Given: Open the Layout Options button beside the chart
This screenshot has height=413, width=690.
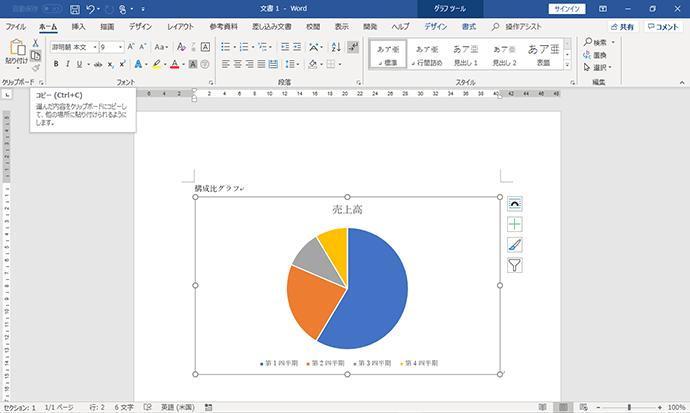Looking at the screenshot, I should 514,204.
